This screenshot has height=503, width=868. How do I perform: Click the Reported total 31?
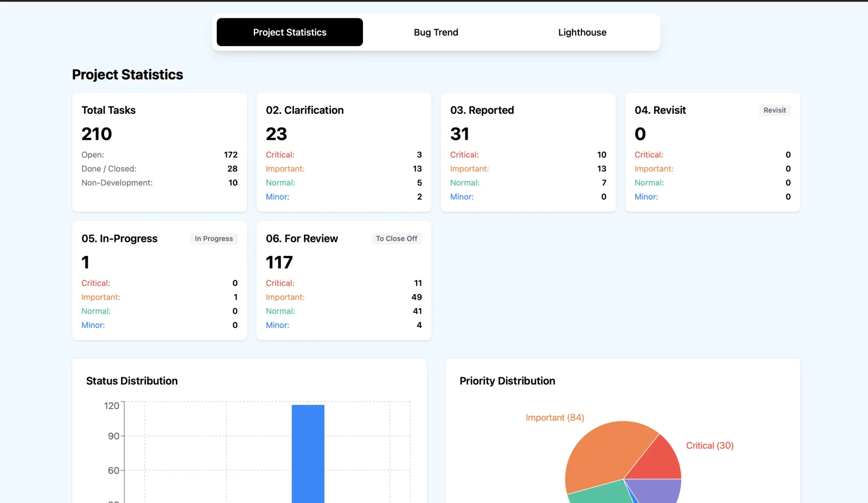point(459,134)
